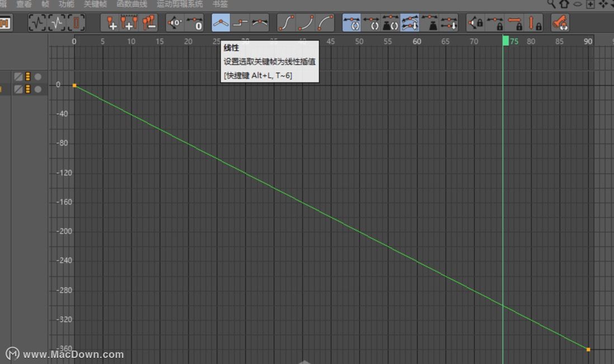Select the keyframe at frame 90

(x=588, y=349)
